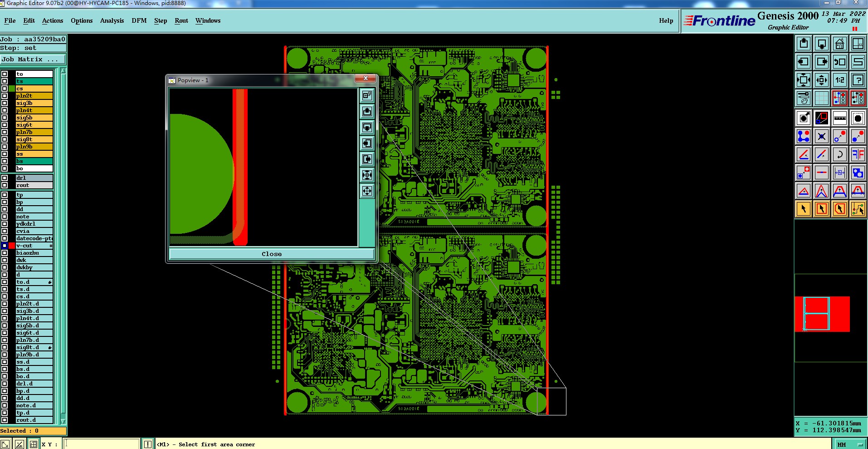Click the layer list scroll-up arrow

pos(63,71)
